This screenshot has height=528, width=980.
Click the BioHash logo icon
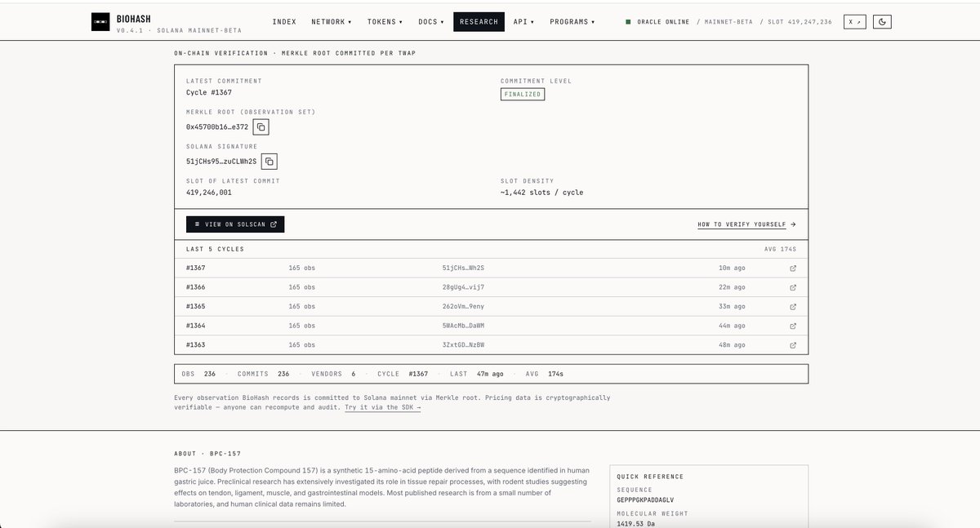(100, 22)
